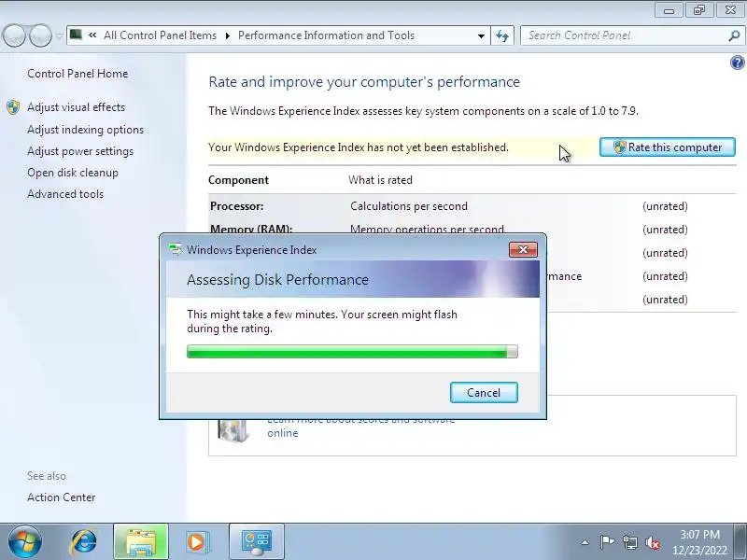Open Windows Media Player from the taskbar
Screen dimensions: 747x560
(x=196, y=541)
